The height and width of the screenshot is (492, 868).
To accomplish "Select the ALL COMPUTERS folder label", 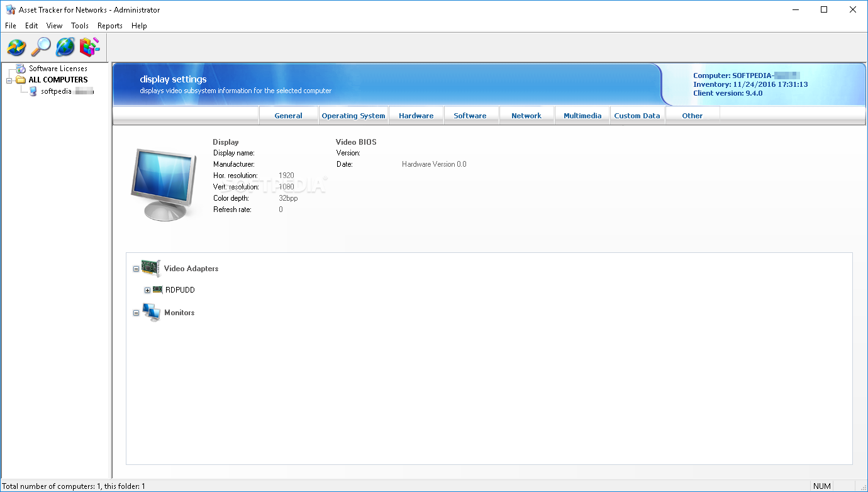I will click(58, 80).
